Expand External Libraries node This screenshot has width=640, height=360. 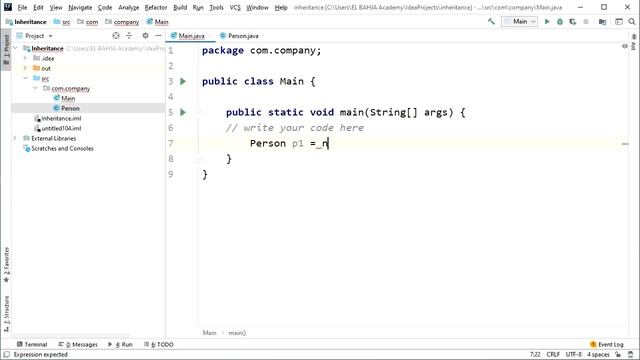(x=16, y=138)
